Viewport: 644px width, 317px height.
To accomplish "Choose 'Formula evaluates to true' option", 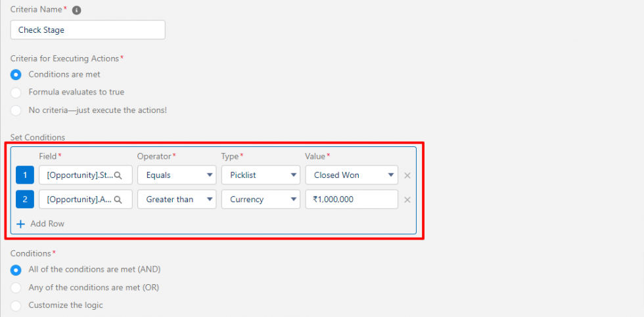I will [x=16, y=93].
